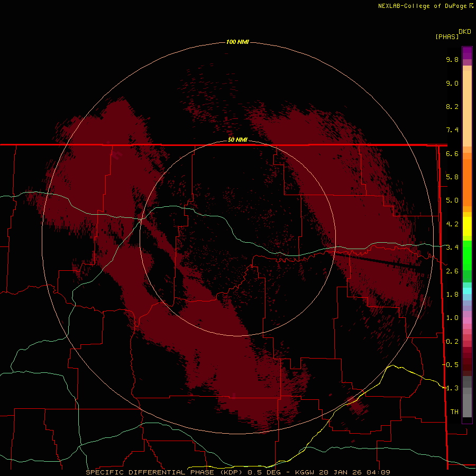Click the KGGW radar site identifier
476x476 pixels.
(x=305, y=472)
